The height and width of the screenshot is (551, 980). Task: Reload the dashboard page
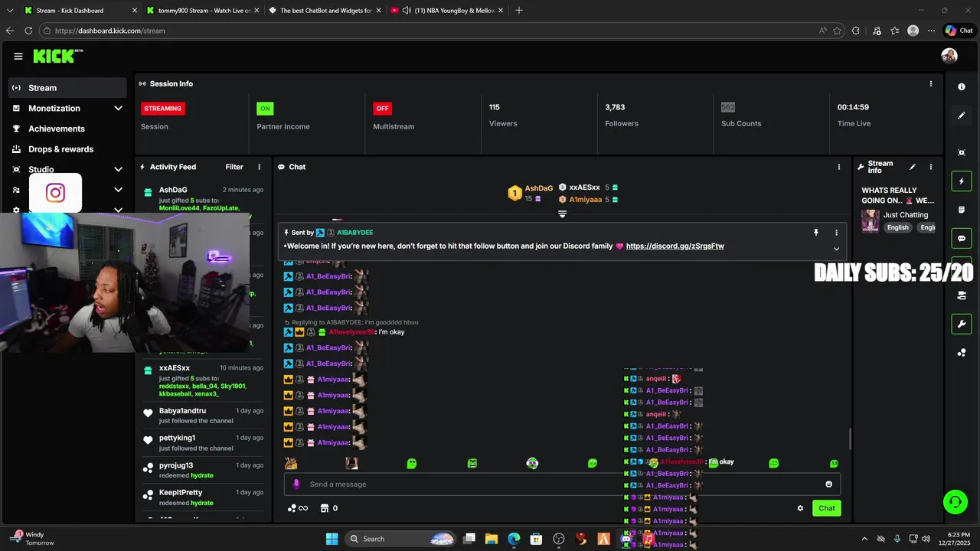click(x=28, y=31)
